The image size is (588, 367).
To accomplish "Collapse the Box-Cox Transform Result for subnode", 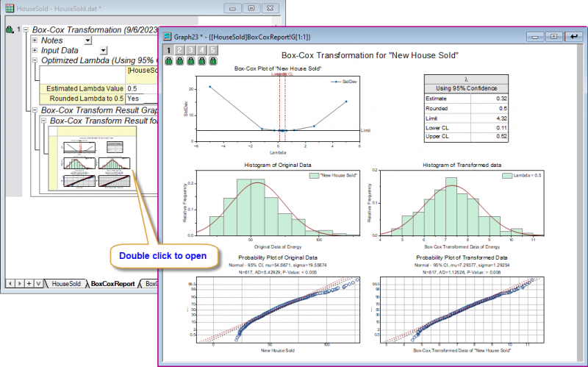I will [43, 121].
